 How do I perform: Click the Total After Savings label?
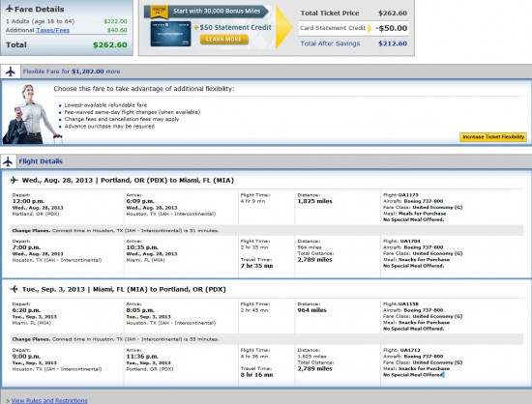[330, 43]
